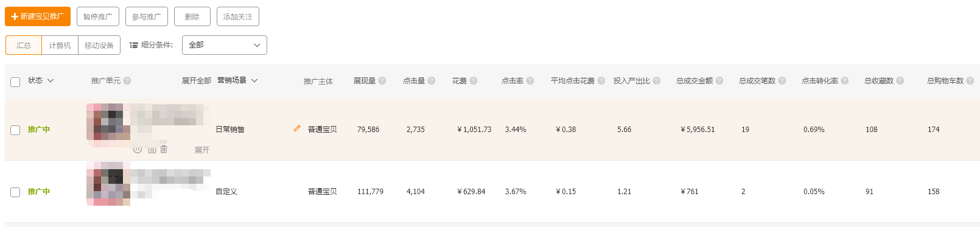The height and width of the screenshot is (227, 980).
Task: Click the 新建宝贝推广 button
Action: click(38, 16)
